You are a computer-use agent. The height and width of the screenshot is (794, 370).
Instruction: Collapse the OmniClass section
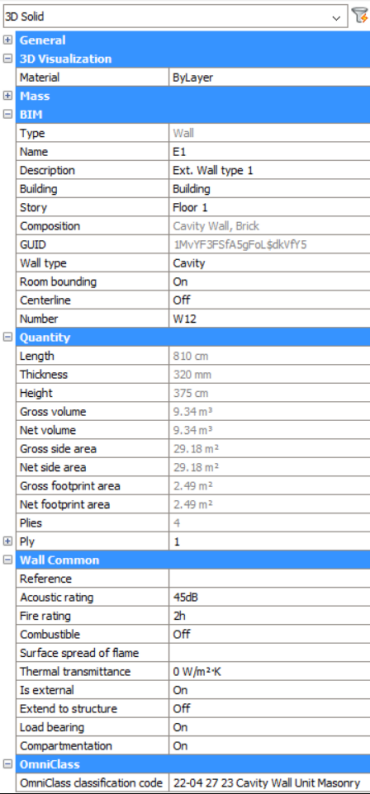[x=8, y=764]
